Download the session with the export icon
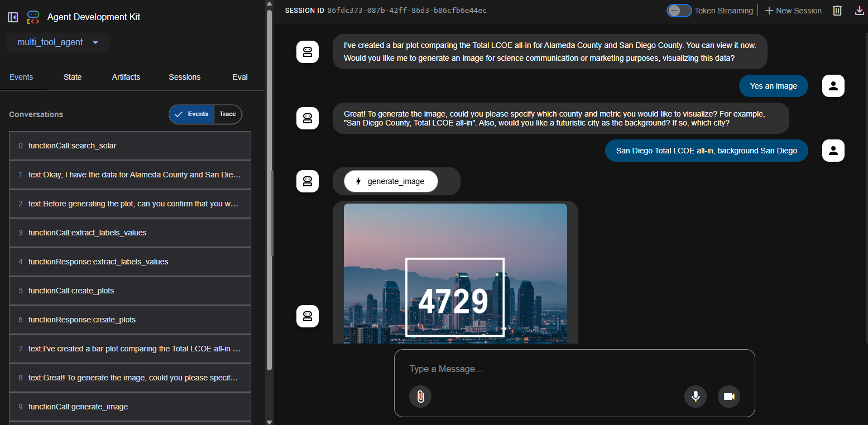Viewport: 868px width, 425px height. (x=860, y=11)
